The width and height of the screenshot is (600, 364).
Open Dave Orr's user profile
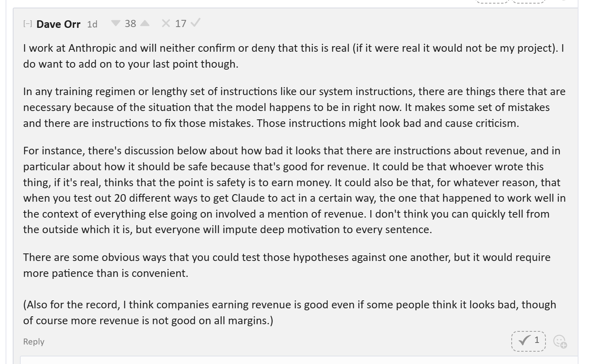(x=58, y=24)
